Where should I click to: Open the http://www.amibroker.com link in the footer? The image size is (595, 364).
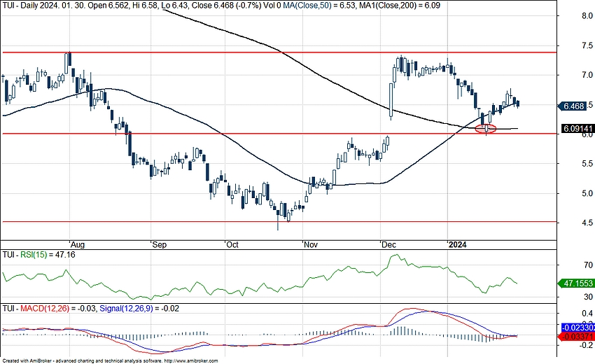coord(192,361)
